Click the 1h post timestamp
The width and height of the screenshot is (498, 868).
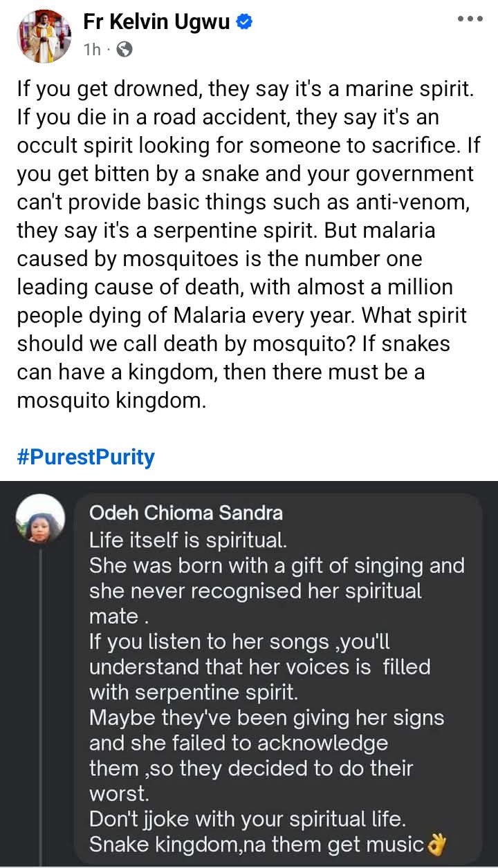pos(93,49)
